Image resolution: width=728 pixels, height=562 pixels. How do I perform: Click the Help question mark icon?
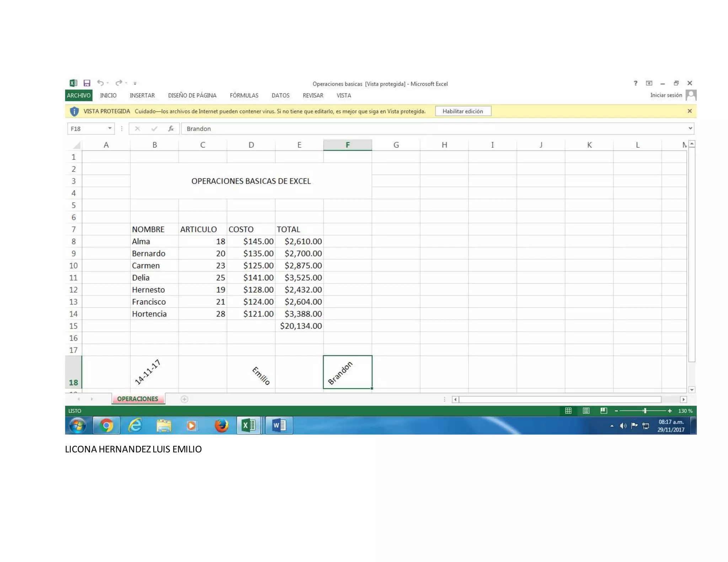click(x=635, y=83)
